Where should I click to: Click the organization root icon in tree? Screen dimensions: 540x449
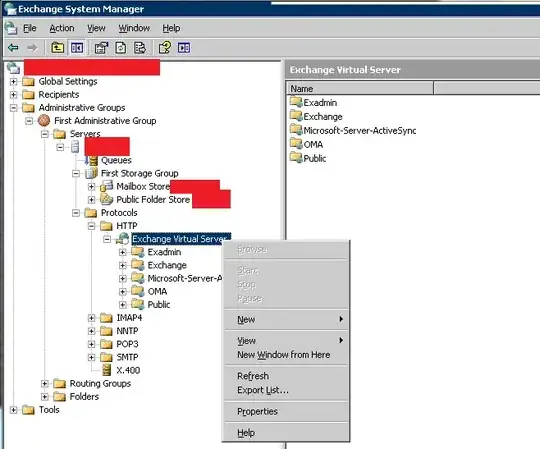14,68
